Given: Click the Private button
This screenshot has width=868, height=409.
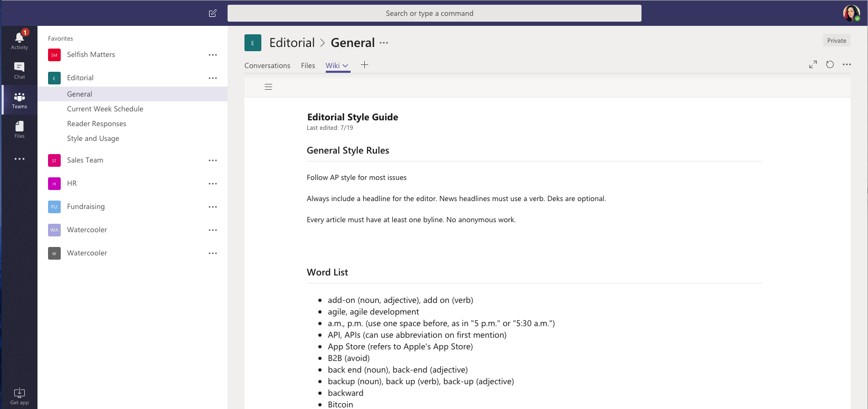Looking at the screenshot, I should (x=836, y=41).
